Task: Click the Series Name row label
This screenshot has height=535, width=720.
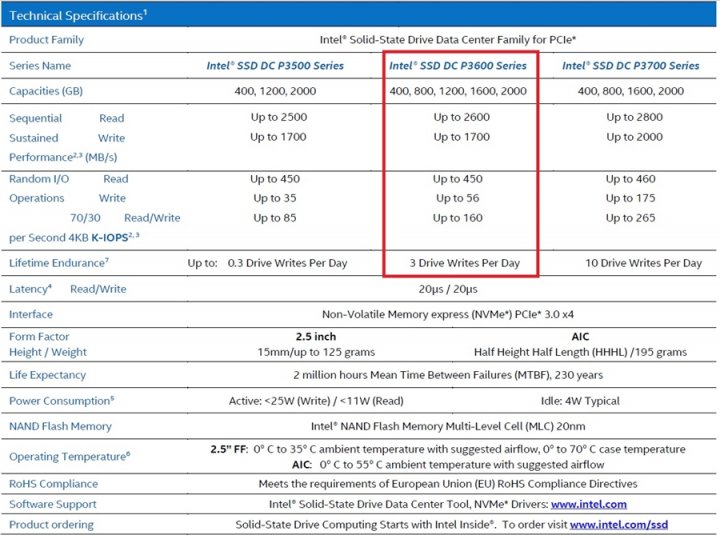Action: tap(40, 66)
